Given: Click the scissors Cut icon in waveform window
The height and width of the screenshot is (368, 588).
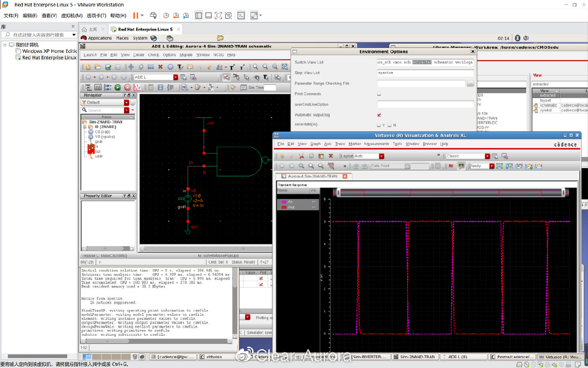Looking at the screenshot, I should [x=301, y=156].
